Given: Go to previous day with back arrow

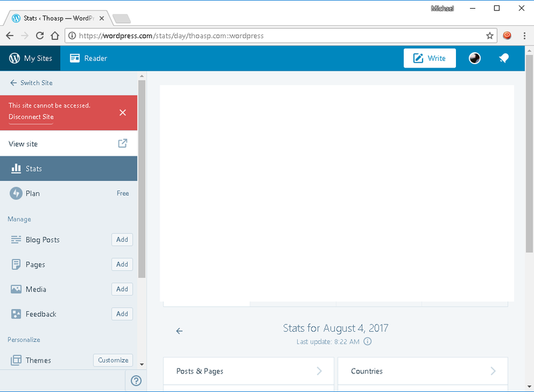Looking at the screenshot, I should pos(179,331).
